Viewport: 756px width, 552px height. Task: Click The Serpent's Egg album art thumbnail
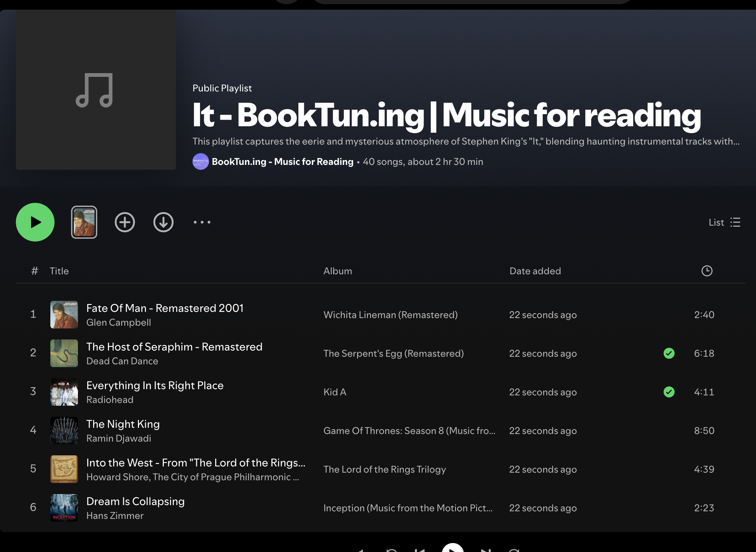[x=64, y=353]
